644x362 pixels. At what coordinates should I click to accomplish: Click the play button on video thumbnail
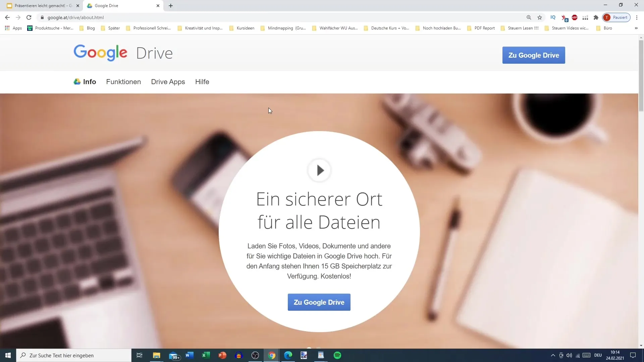pos(319,170)
